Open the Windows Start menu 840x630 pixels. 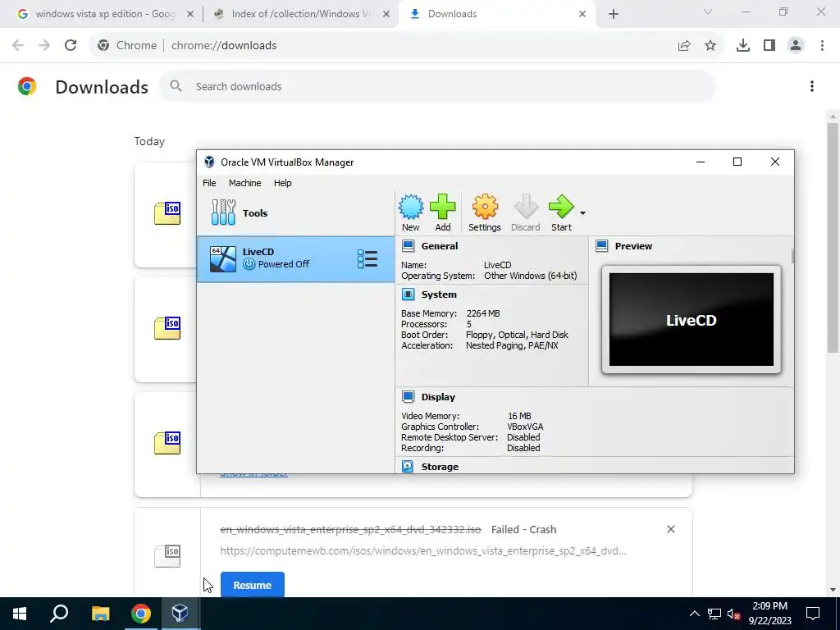(x=20, y=614)
